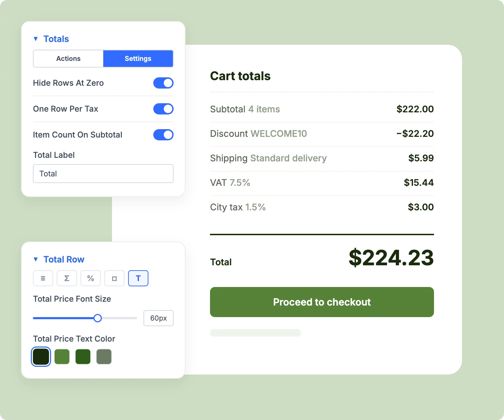Pick the selected near-black green color swatch
Viewport: 504px width, 420px height.
click(x=41, y=357)
